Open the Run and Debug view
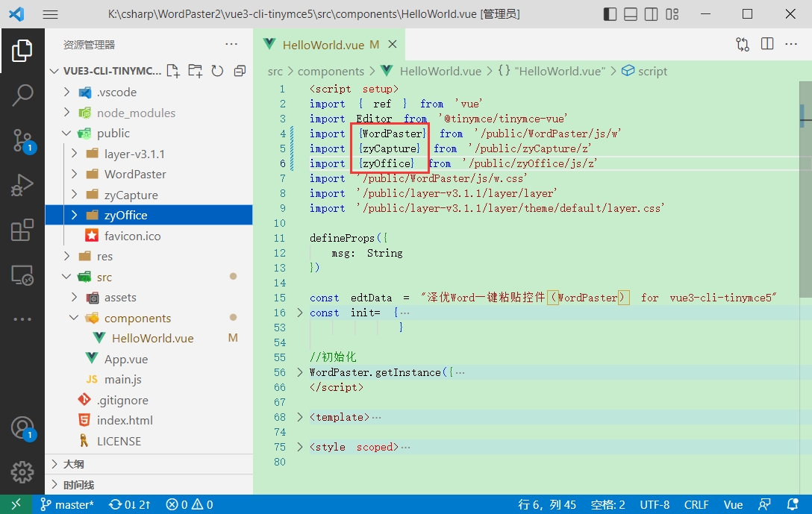The image size is (812, 514). [x=22, y=185]
